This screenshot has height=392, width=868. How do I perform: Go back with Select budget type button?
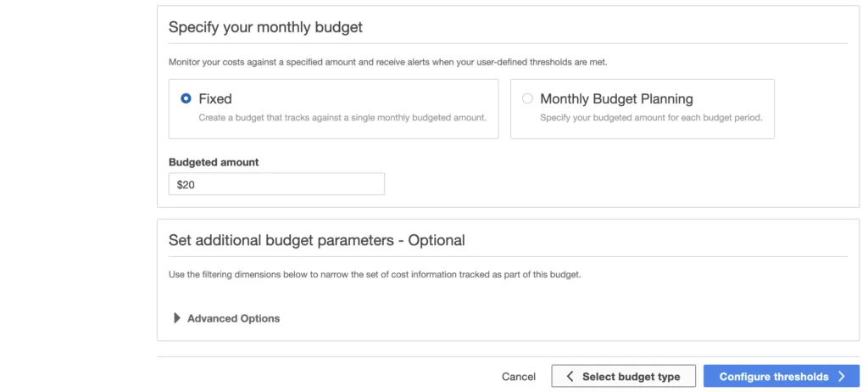[623, 377]
